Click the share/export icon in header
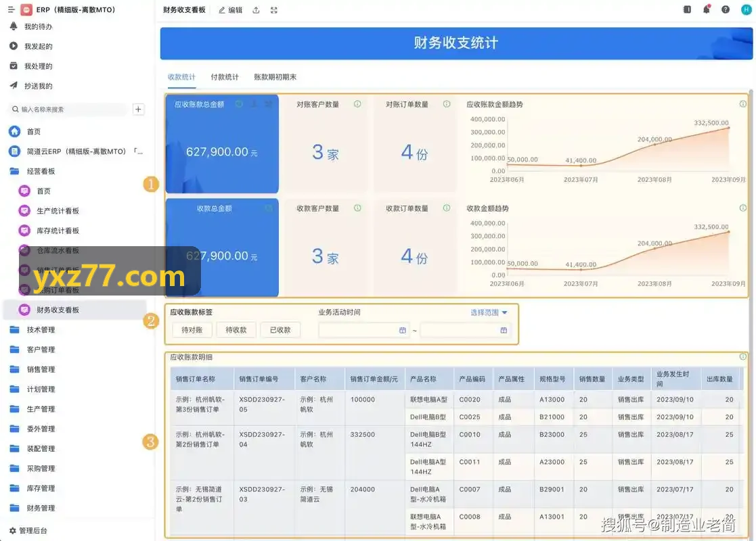The width and height of the screenshot is (756, 541). point(256,10)
